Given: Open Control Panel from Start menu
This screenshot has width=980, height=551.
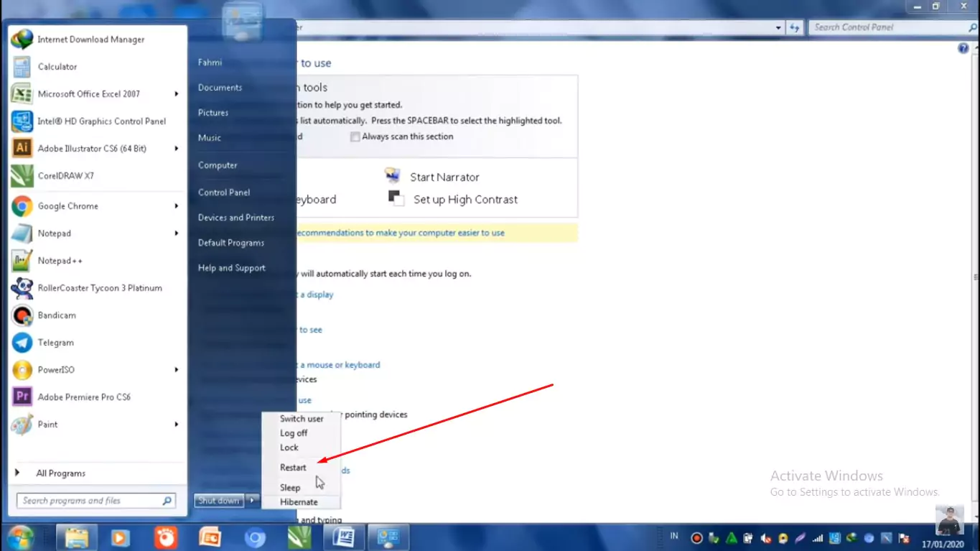Looking at the screenshot, I should (224, 193).
